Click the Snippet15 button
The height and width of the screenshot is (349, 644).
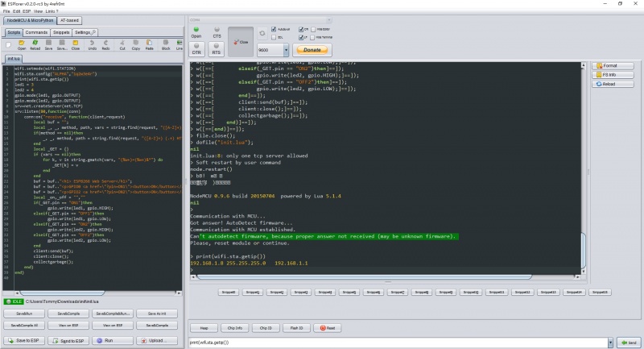pyautogui.click(x=600, y=293)
